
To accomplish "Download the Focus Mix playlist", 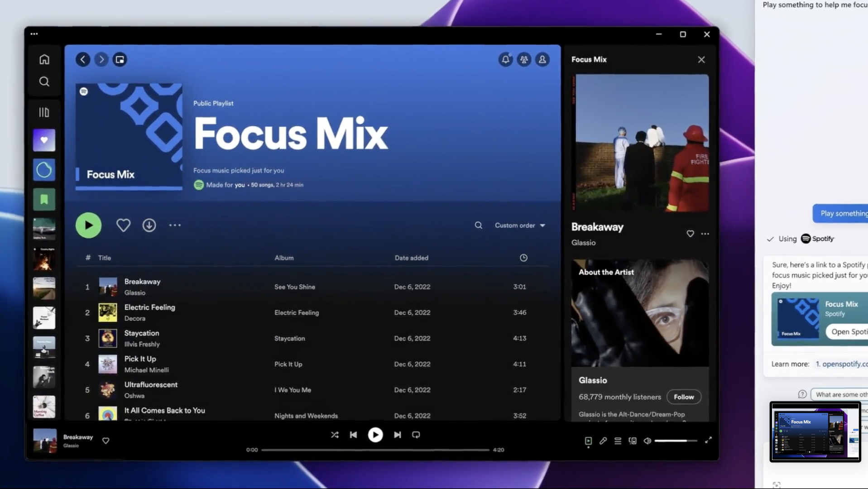I will (149, 225).
